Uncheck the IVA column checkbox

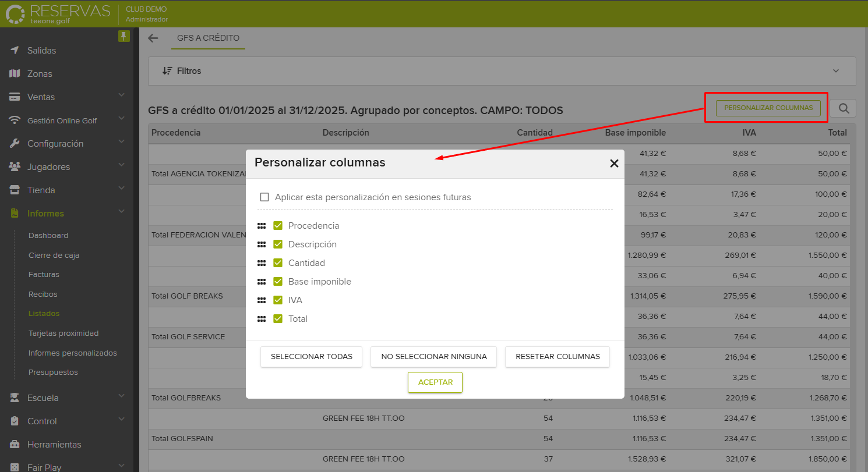pos(278,300)
